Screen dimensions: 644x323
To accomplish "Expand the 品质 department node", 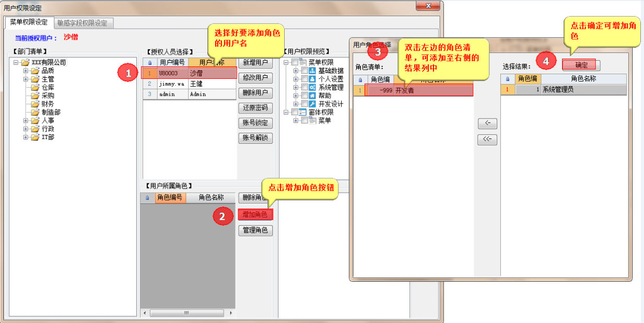I will [x=26, y=71].
